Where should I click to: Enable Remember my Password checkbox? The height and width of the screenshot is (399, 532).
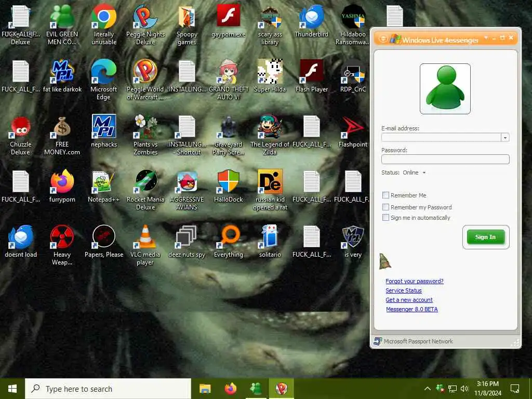coord(385,207)
